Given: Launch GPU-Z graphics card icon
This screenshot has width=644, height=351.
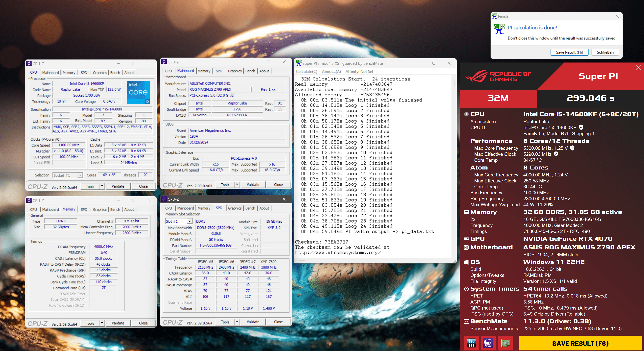Looking at the screenshot, I should [x=505, y=343].
